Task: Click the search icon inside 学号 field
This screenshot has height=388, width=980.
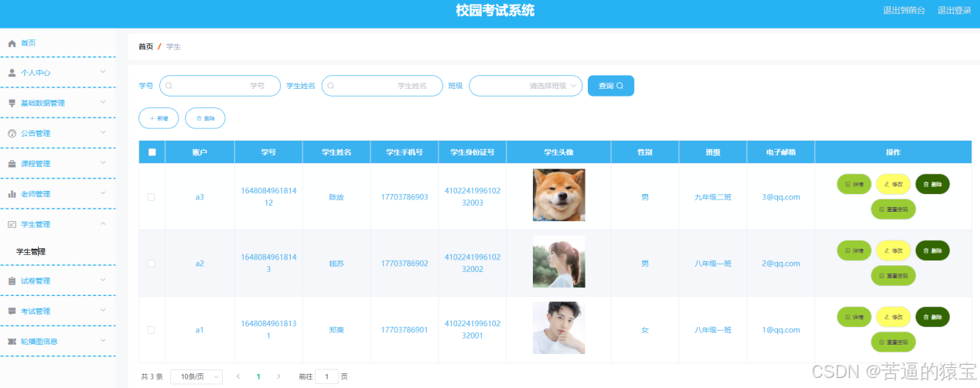Action: pos(169,86)
